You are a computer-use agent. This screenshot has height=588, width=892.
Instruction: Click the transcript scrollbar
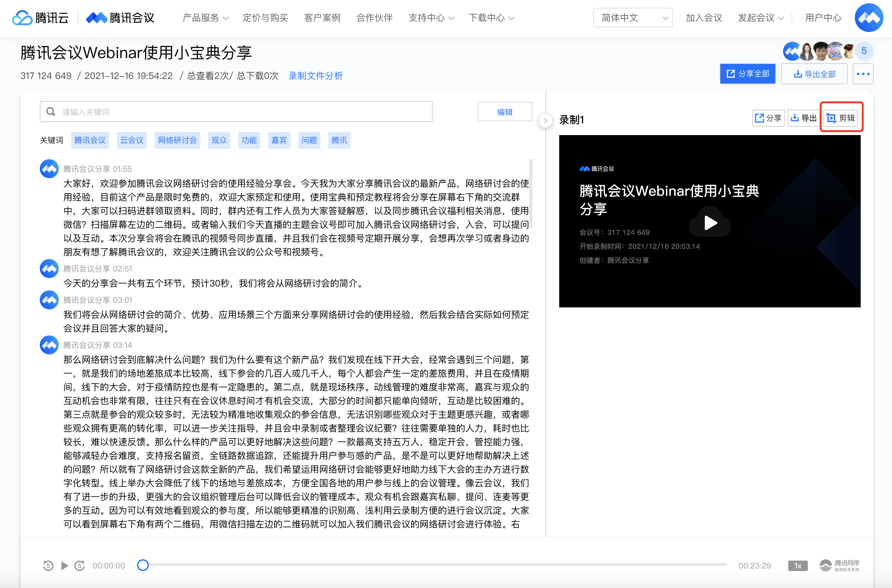click(x=531, y=193)
